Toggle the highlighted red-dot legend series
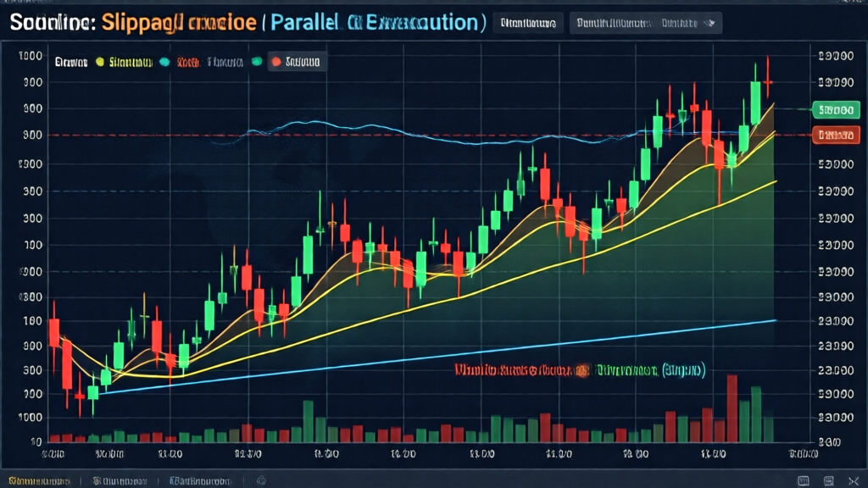868x488 pixels. coord(297,62)
